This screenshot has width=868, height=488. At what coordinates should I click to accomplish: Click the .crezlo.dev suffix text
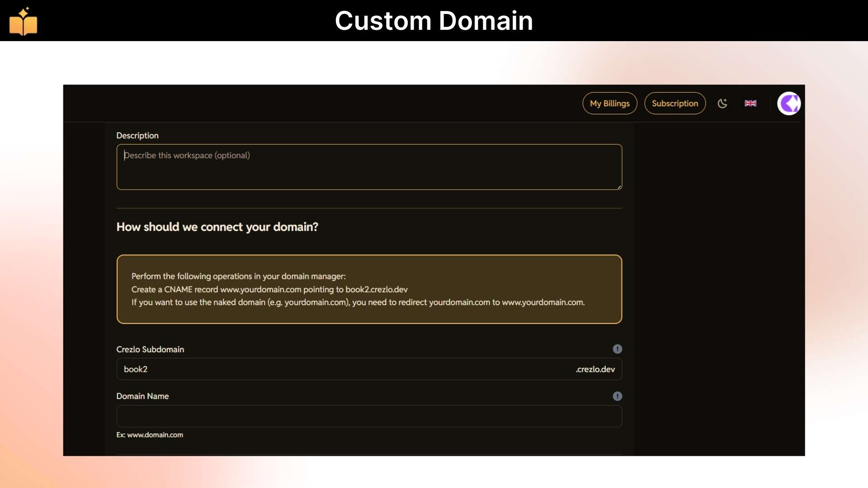(x=595, y=369)
